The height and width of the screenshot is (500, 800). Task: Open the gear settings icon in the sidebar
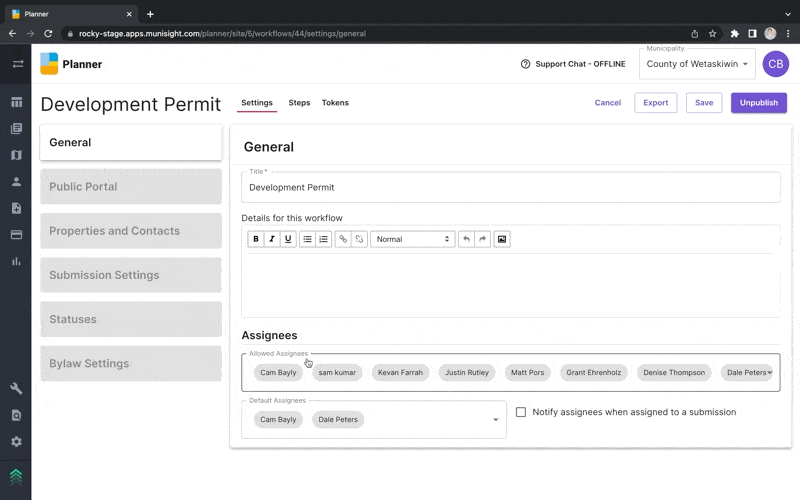pyautogui.click(x=16, y=441)
